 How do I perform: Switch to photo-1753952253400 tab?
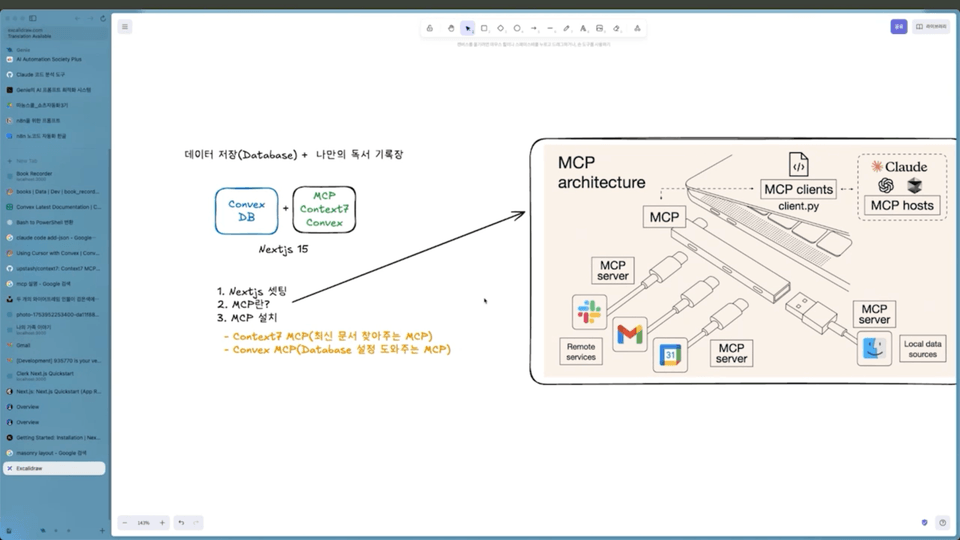pos(54,315)
